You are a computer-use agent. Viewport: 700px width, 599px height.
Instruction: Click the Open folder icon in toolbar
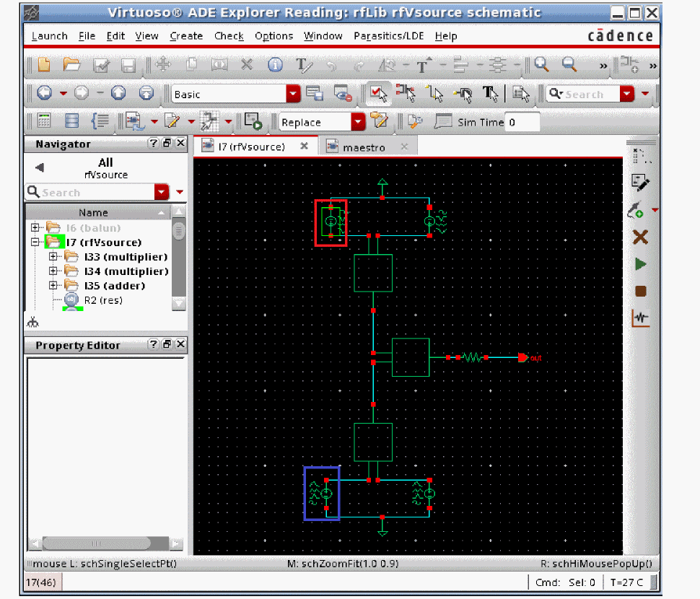click(x=71, y=65)
